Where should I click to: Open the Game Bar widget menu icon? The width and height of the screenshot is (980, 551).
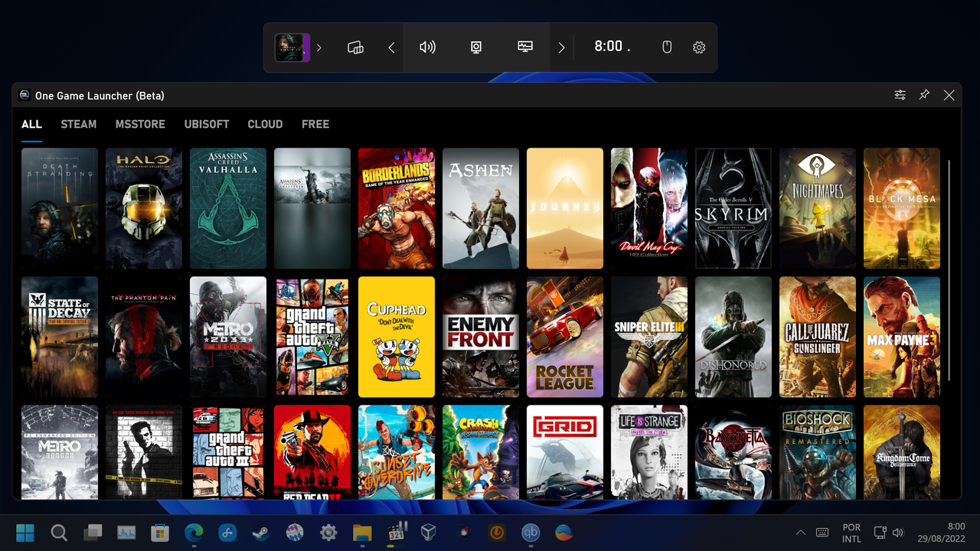click(355, 47)
